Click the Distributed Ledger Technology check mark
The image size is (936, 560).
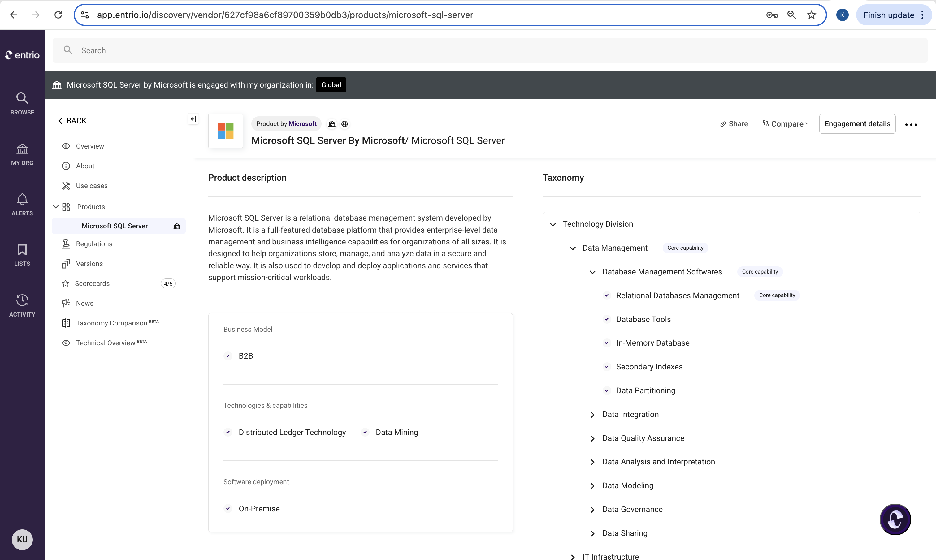pos(228,432)
